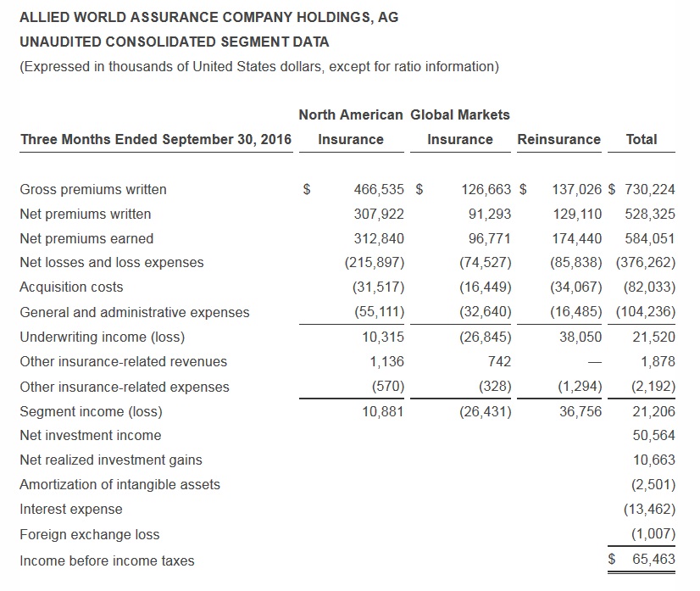The height and width of the screenshot is (591, 700).
Task: Select the Foreign exchange loss row label
Action: tap(89, 534)
